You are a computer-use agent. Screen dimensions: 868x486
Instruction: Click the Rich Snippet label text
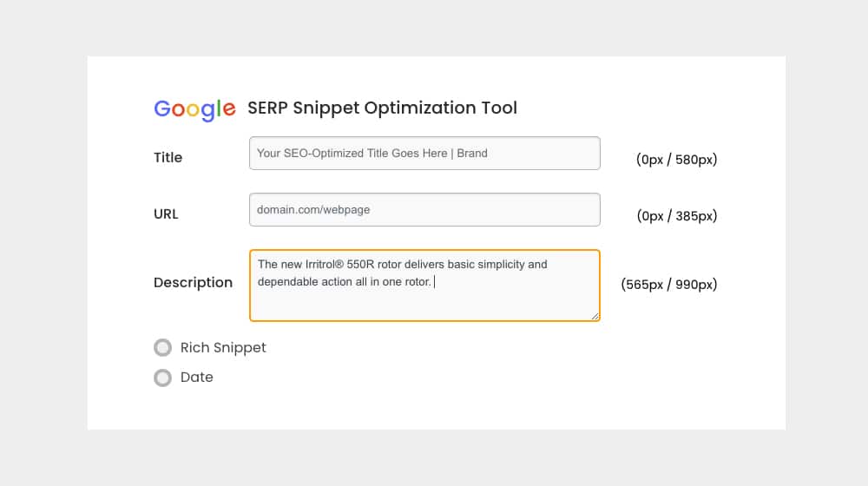point(223,348)
